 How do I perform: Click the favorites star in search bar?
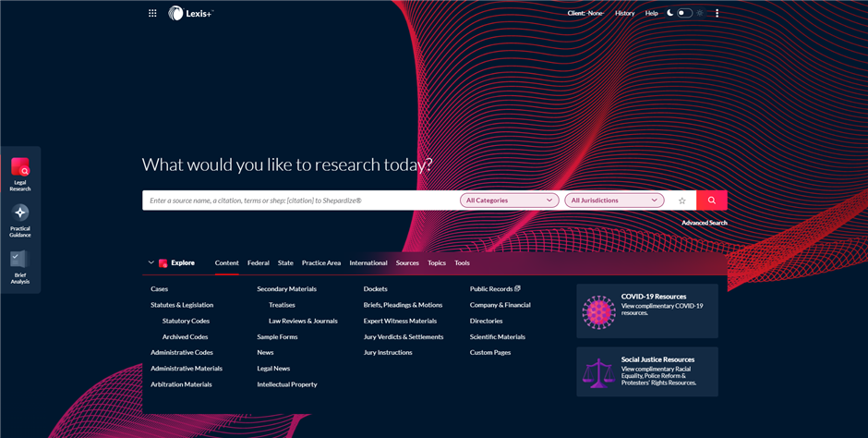coord(682,201)
